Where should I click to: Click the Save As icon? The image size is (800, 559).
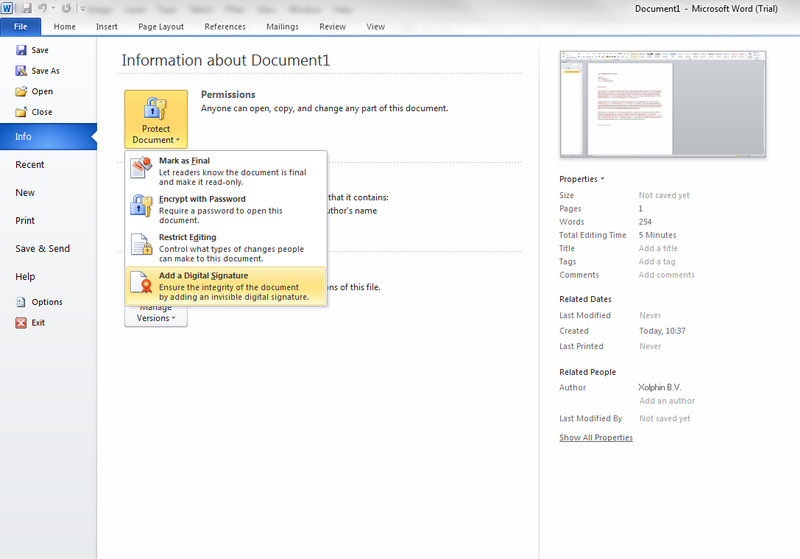coord(21,71)
